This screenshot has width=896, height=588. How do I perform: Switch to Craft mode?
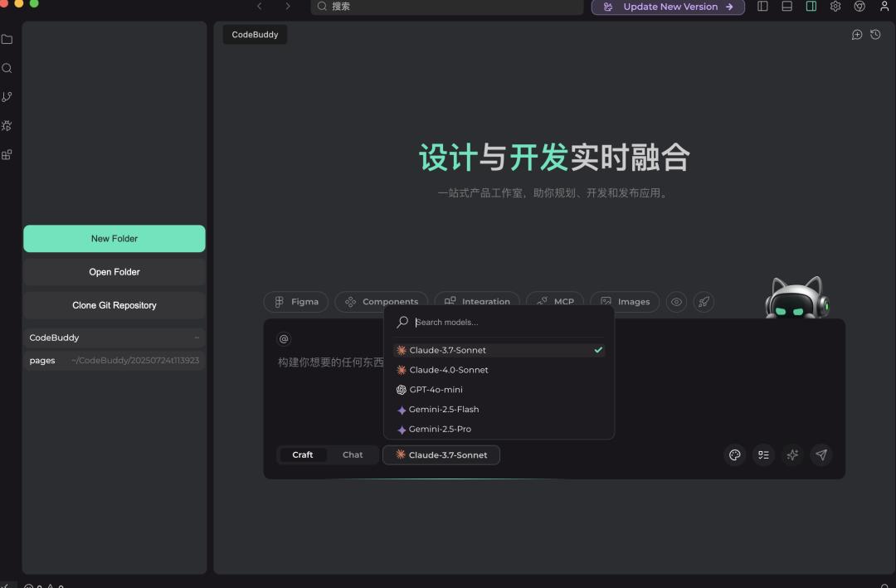point(303,454)
